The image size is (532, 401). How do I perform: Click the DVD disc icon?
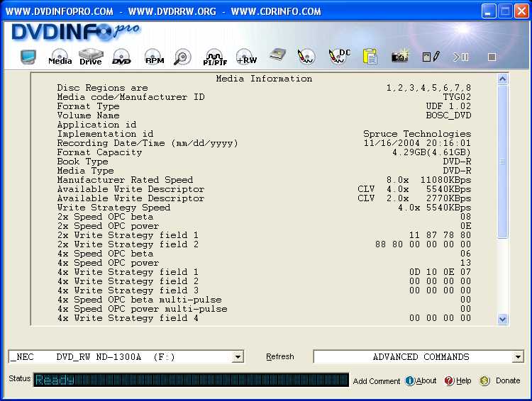tap(121, 57)
